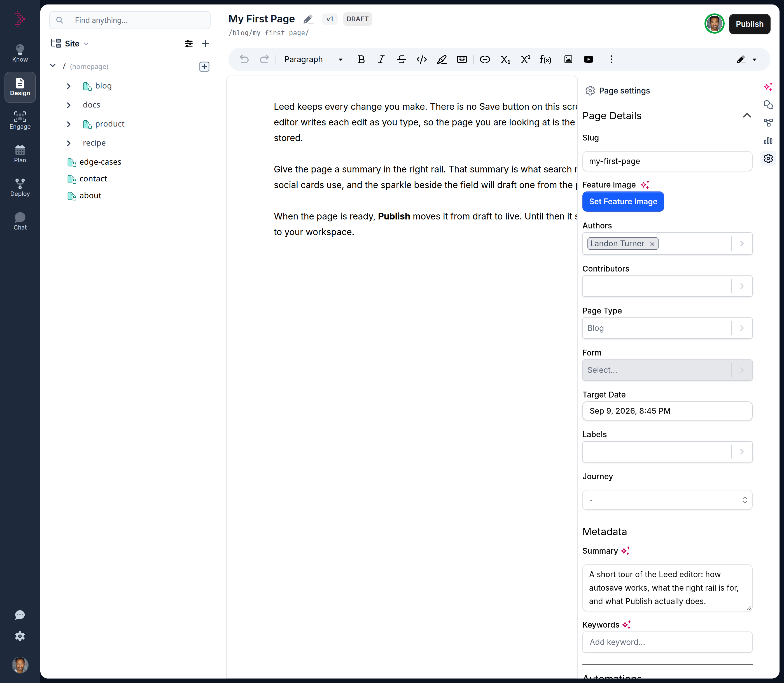Open the settings gear in left sidebar
784x683 pixels.
tap(20, 636)
